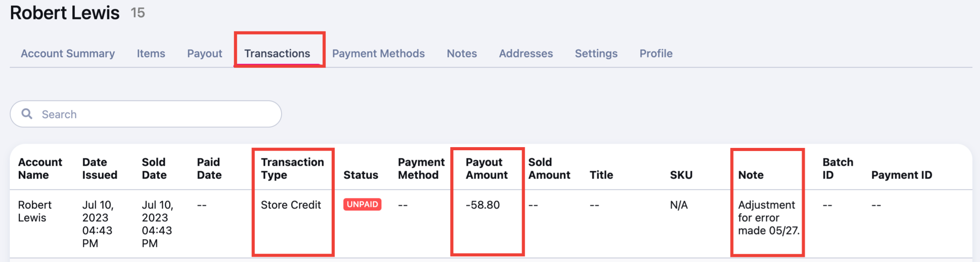
Task: Open the Account Summary tab
Action: (68, 54)
